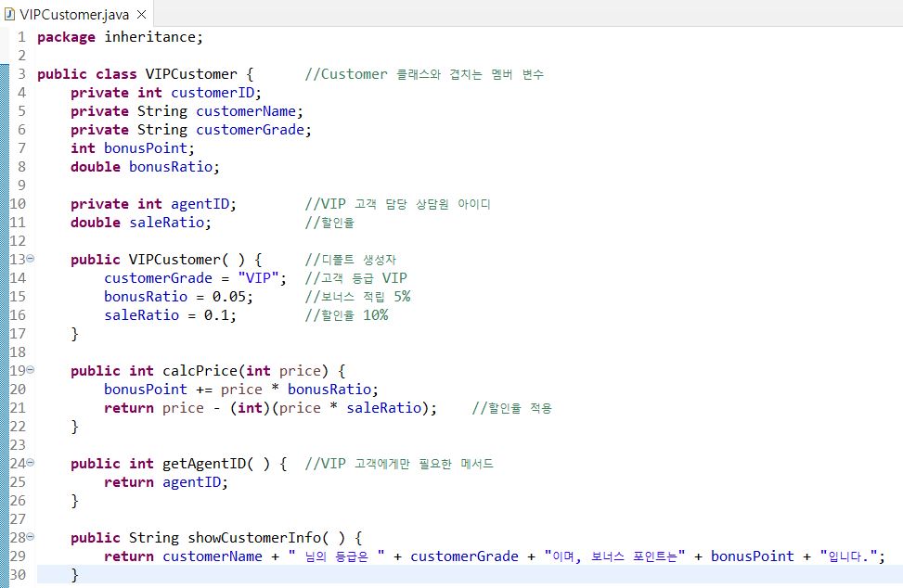Click the value 0.05 on line 15
This screenshot has width=903, height=588.
[x=228, y=296]
